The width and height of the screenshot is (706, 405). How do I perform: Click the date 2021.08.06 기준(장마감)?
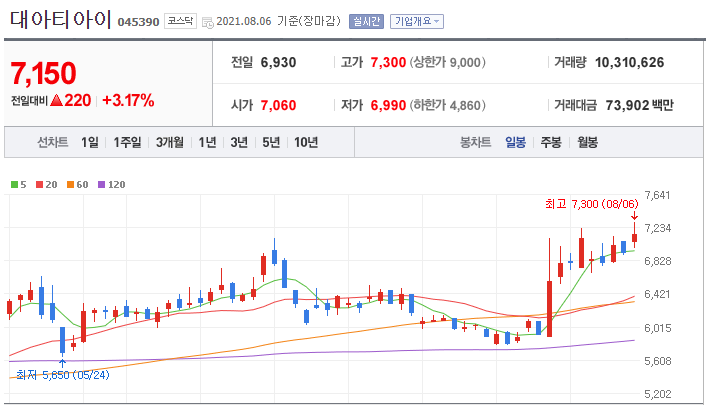pos(278,21)
